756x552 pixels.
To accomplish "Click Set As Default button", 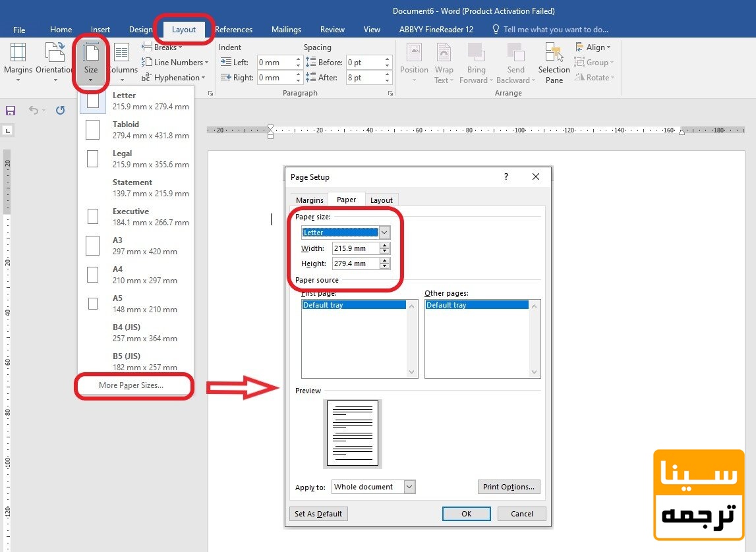I will point(318,514).
